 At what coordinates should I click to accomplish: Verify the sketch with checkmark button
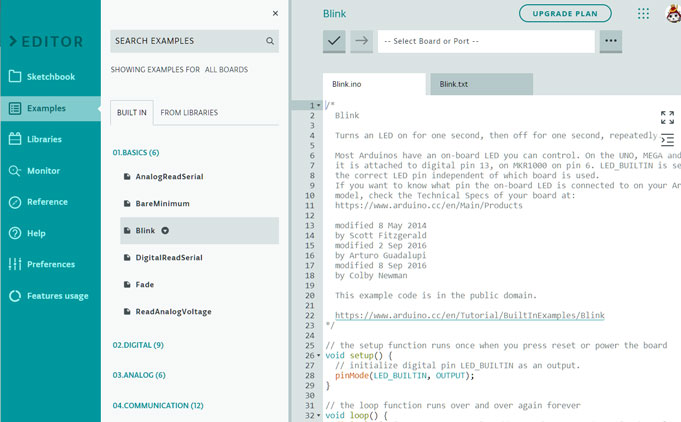click(x=334, y=41)
